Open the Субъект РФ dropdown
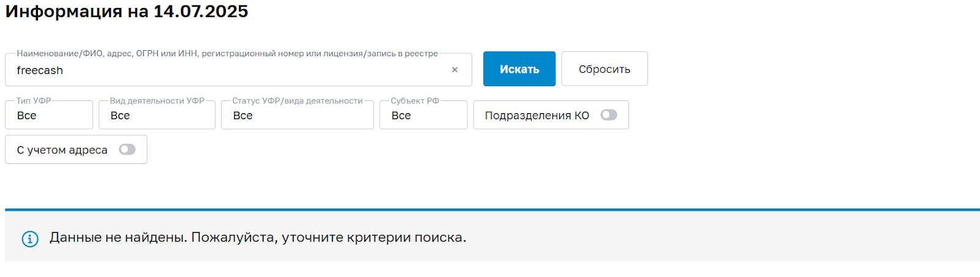 coord(423,115)
